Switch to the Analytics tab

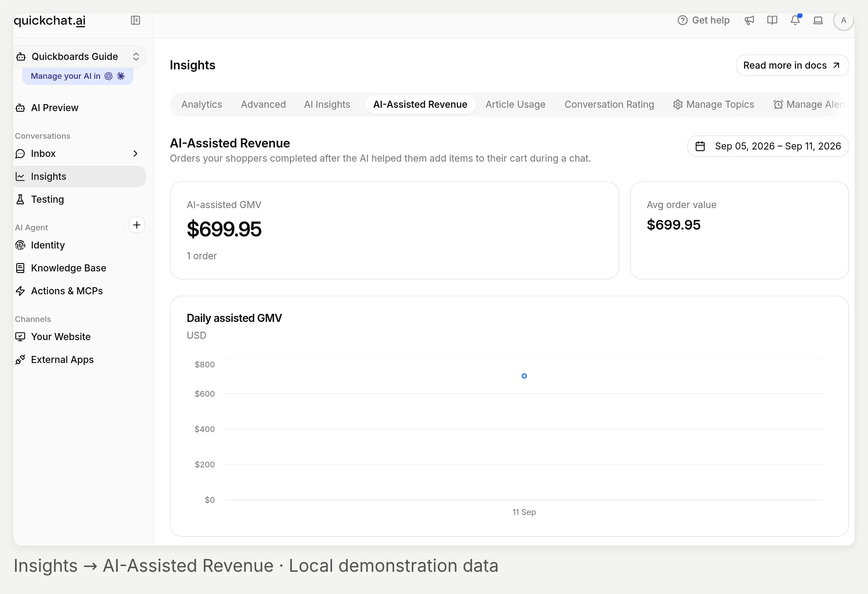point(202,104)
